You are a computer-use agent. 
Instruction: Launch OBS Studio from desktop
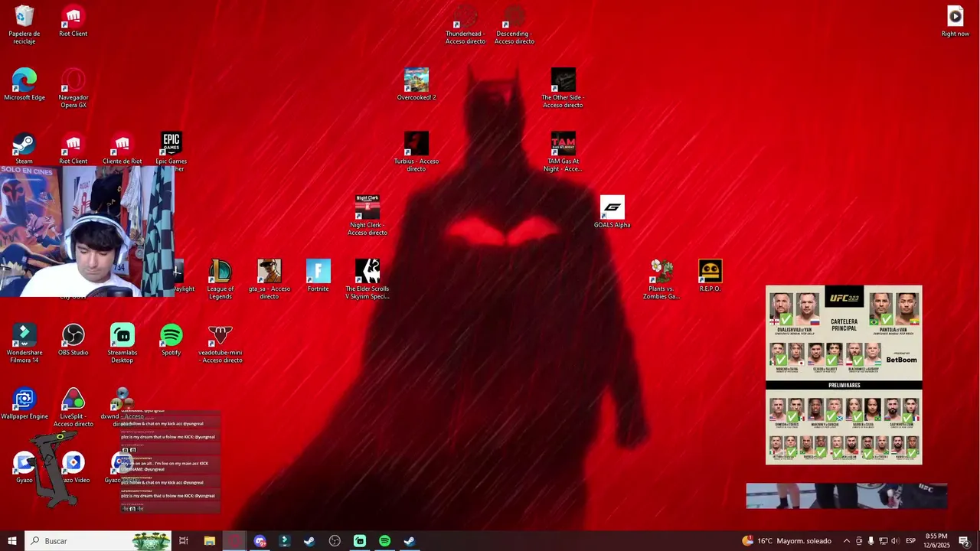pos(73,340)
